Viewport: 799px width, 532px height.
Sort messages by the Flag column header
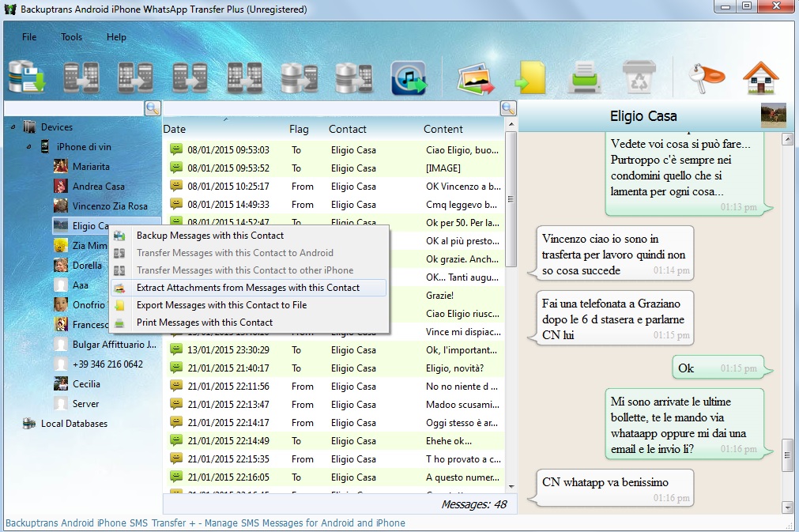coord(299,130)
